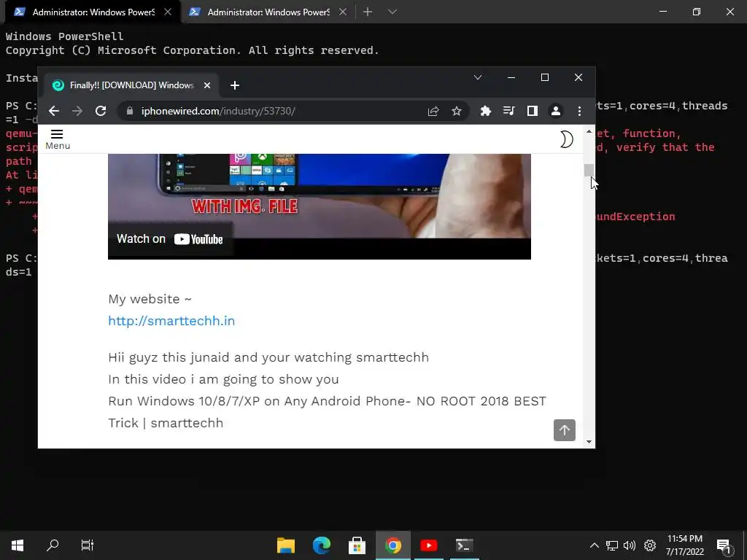Open new Chrome tab
This screenshot has height=560, width=747.
point(234,85)
